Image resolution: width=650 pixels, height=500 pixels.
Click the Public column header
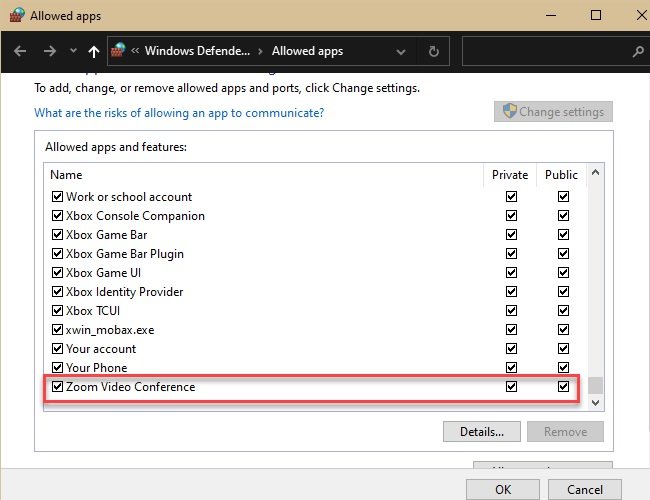(561, 175)
